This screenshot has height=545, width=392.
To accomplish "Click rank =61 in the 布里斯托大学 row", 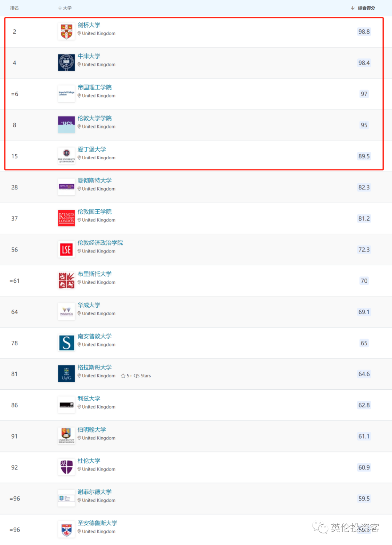I will 15,281.
